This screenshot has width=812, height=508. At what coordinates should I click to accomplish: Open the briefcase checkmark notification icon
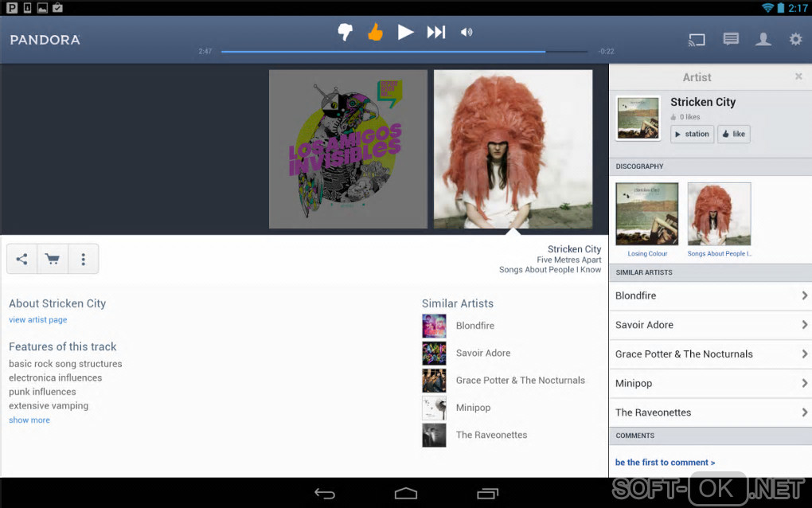click(x=57, y=8)
